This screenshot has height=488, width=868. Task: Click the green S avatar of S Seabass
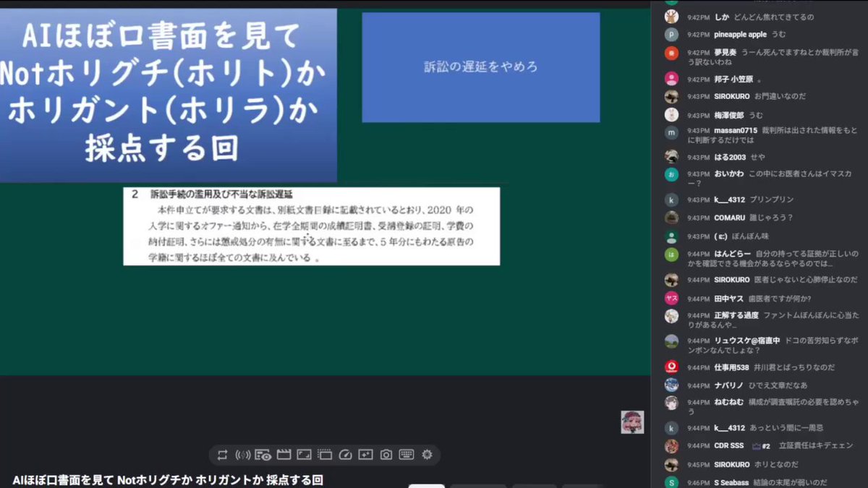(671, 482)
